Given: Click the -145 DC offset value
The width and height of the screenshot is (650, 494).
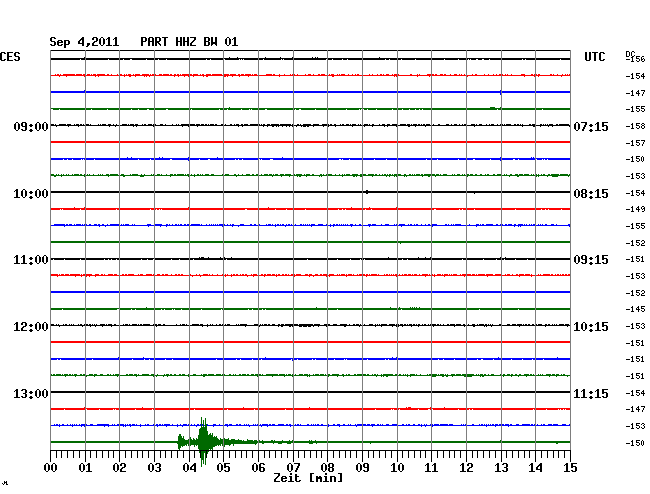Looking at the screenshot, I should pyautogui.click(x=635, y=309).
